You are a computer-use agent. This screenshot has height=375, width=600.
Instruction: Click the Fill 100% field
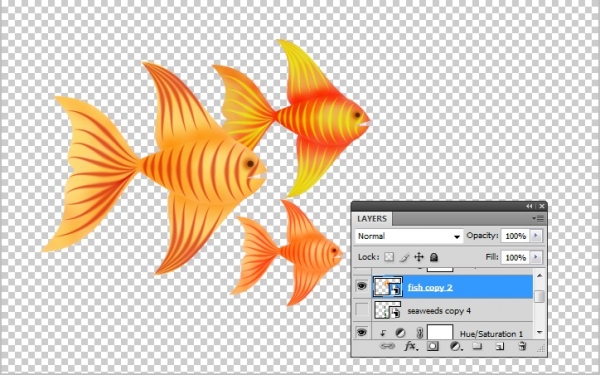(515, 258)
